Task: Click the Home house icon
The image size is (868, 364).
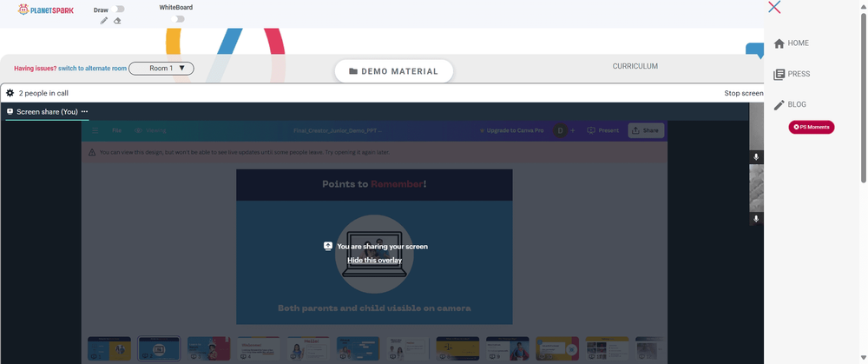Action: [779, 43]
